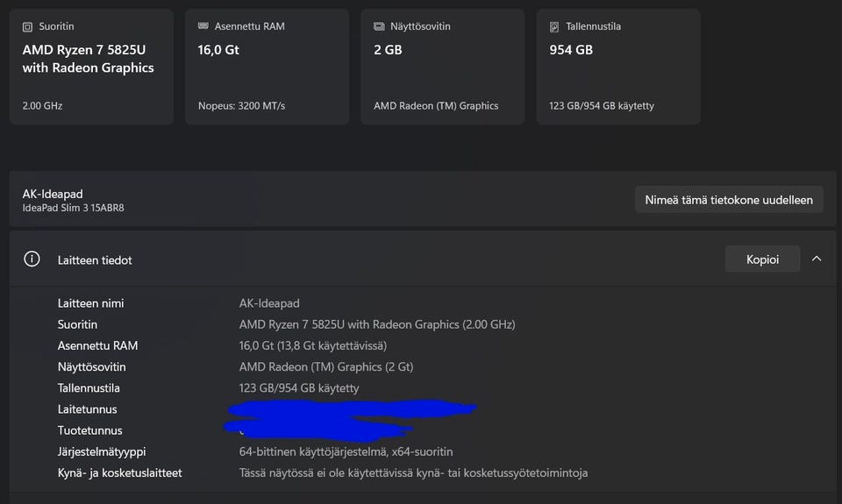This screenshot has height=504, width=842.
Task: Collapse the Laitteen tiedot section chevron
Action: (x=817, y=259)
